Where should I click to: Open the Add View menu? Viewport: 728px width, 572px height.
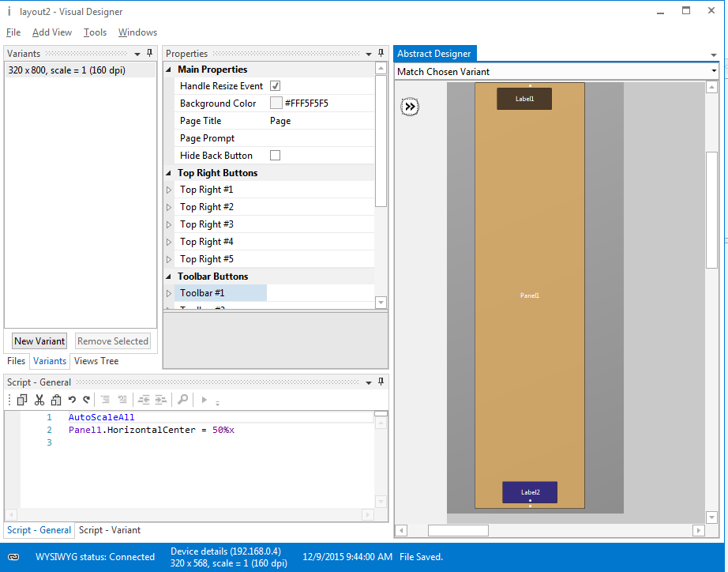[52, 32]
